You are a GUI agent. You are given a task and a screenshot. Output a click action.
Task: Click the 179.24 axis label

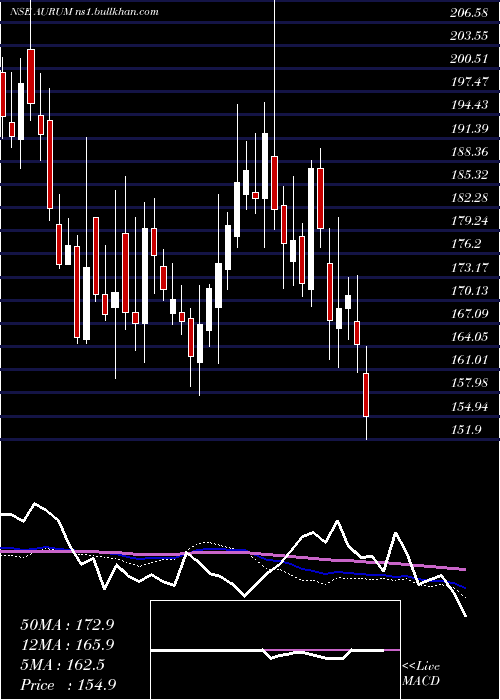469,221
